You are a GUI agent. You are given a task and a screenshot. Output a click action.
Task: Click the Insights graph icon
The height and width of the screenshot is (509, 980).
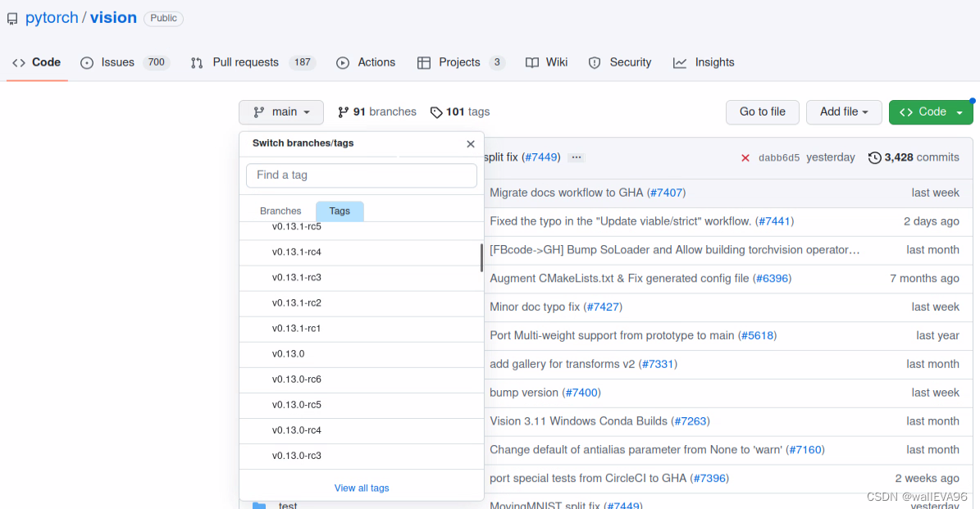click(x=680, y=62)
